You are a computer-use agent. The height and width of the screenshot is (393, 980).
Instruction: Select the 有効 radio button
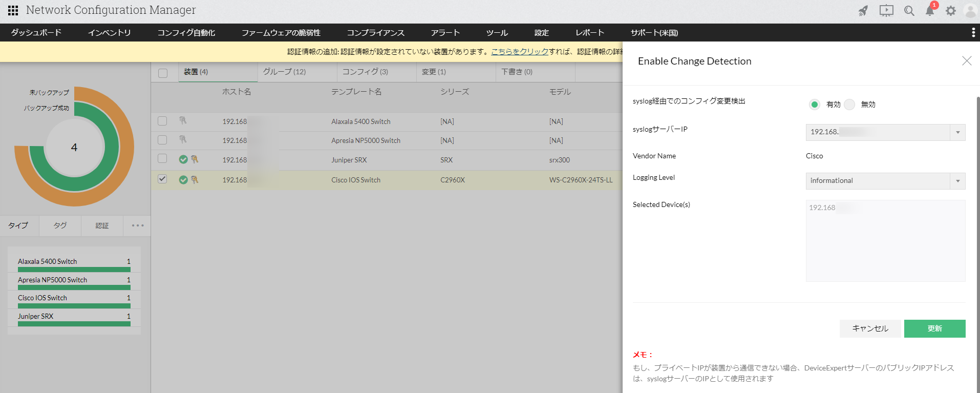pyautogui.click(x=814, y=105)
